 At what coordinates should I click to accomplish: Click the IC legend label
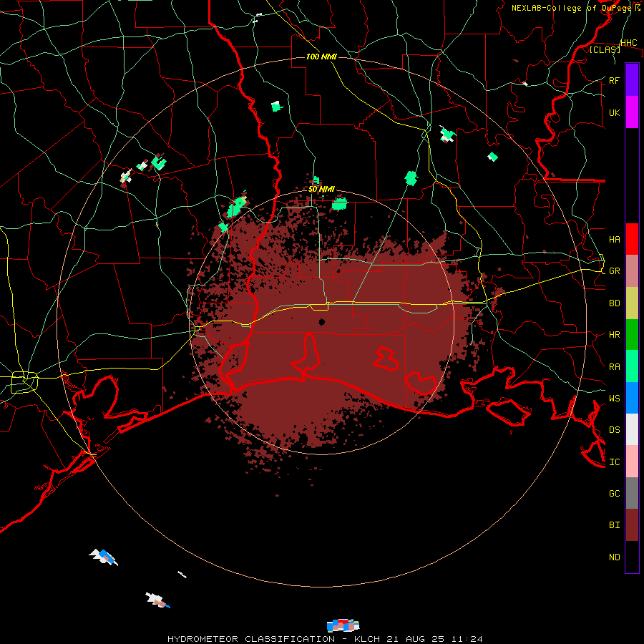(x=614, y=462)
